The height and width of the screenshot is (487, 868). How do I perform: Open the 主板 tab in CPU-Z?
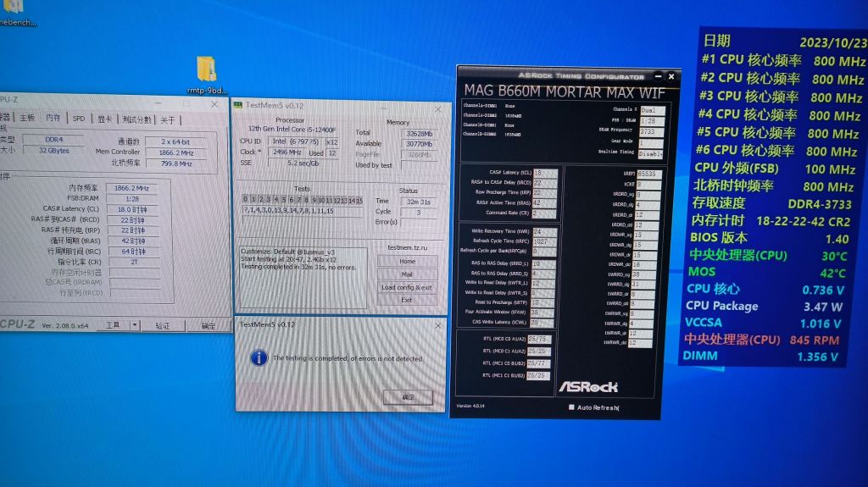27,119
